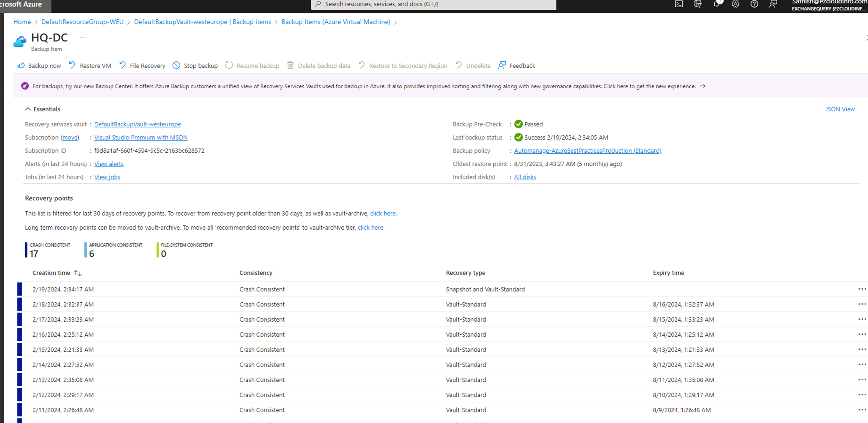Open the View alerts link
The width and height of the screenshot is (868, 423).
point(109,164)
